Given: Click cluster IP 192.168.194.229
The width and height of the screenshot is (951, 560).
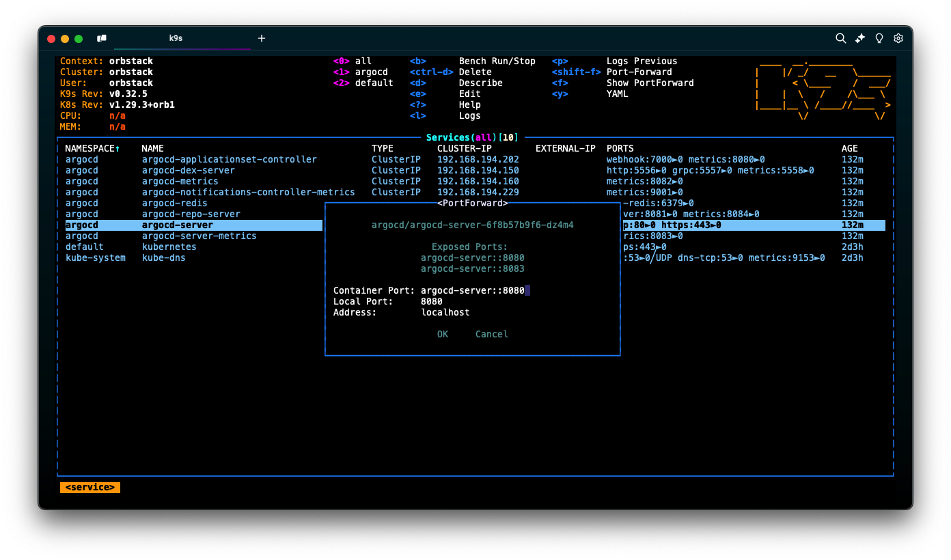Looking at the screenshot, I should pyautogui.click(x=478, y=192).
